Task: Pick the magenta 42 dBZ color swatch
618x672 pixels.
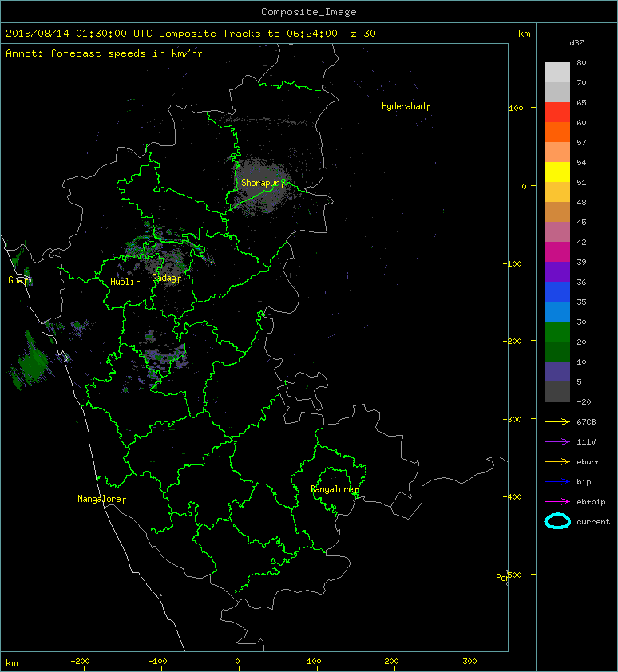Action: coord(557,251)
